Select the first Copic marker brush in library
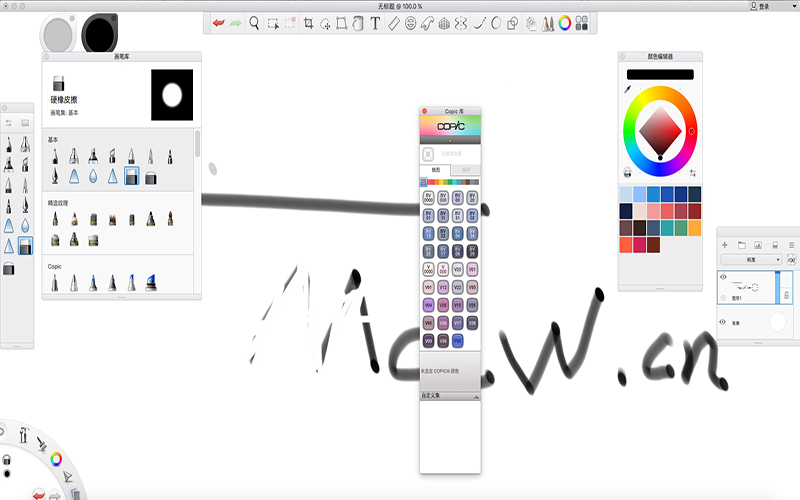 (x=55, y=282)
